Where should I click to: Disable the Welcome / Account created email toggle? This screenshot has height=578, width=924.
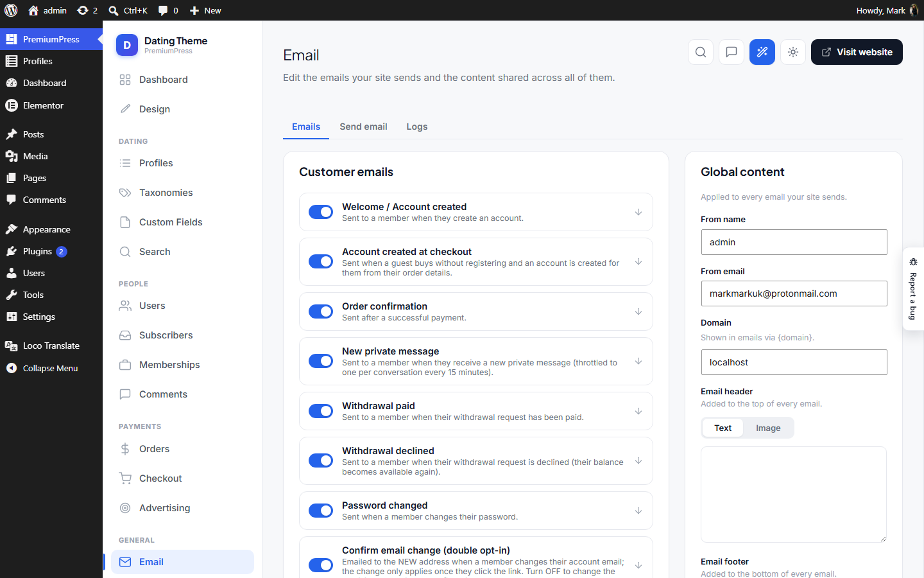tap(321, 212)
